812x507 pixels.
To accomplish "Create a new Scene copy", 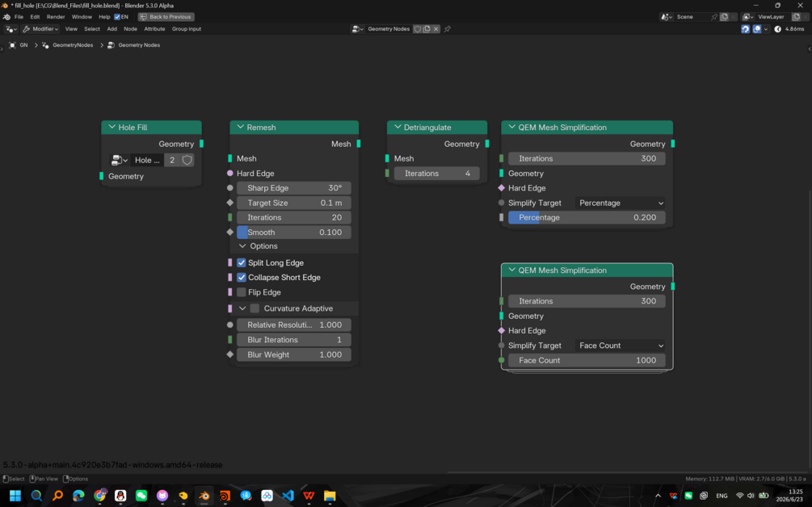I will point(725,17).
